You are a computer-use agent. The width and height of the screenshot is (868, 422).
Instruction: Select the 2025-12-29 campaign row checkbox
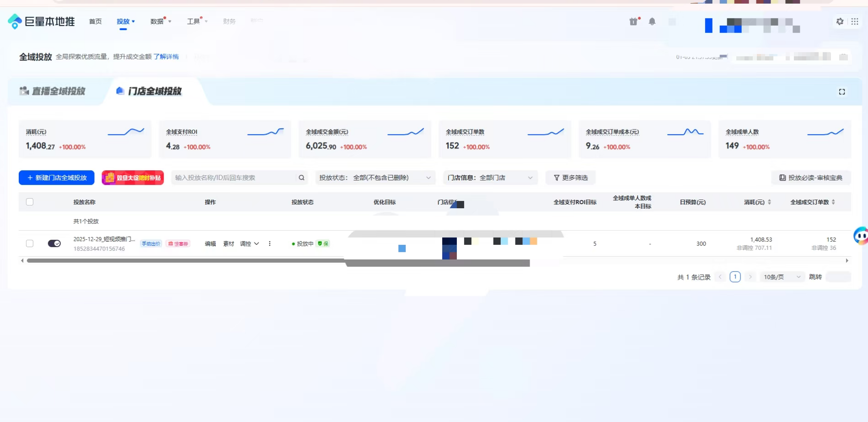[30, 243]
